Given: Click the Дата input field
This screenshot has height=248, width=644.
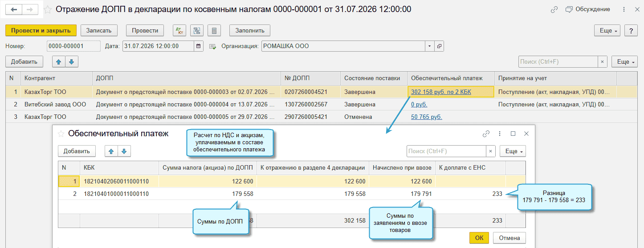Looking at the screenshot, I should pyautogui.click(x=159, y=46).
